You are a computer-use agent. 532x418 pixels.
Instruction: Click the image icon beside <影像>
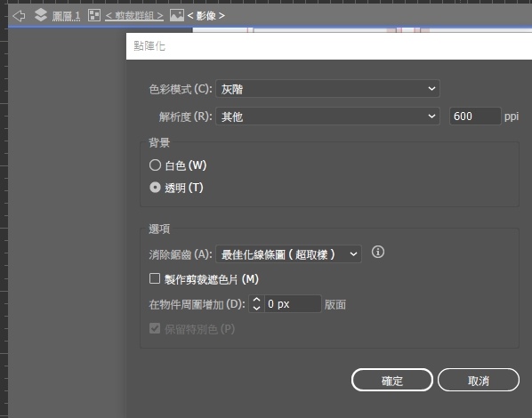point(177,15)
